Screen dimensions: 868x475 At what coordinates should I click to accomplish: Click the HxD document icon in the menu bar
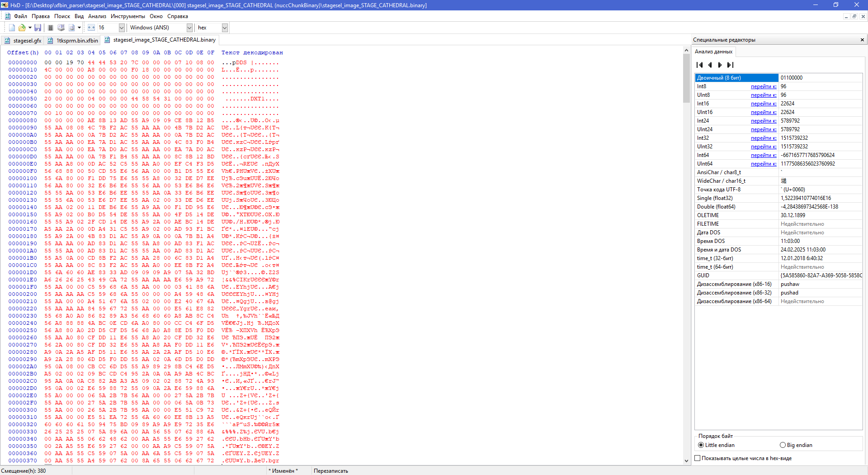(8, 16)
